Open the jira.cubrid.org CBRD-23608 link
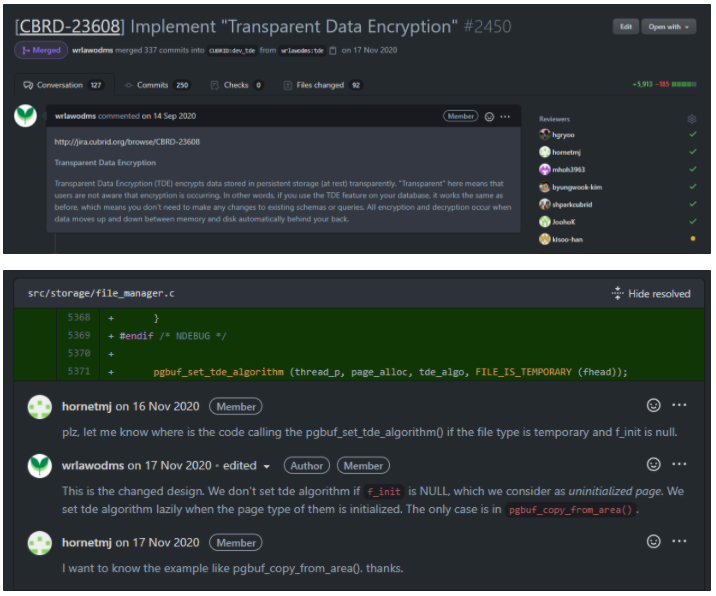Screen dimensions: 716x596 pyautogui.click(x=127, y=142)
